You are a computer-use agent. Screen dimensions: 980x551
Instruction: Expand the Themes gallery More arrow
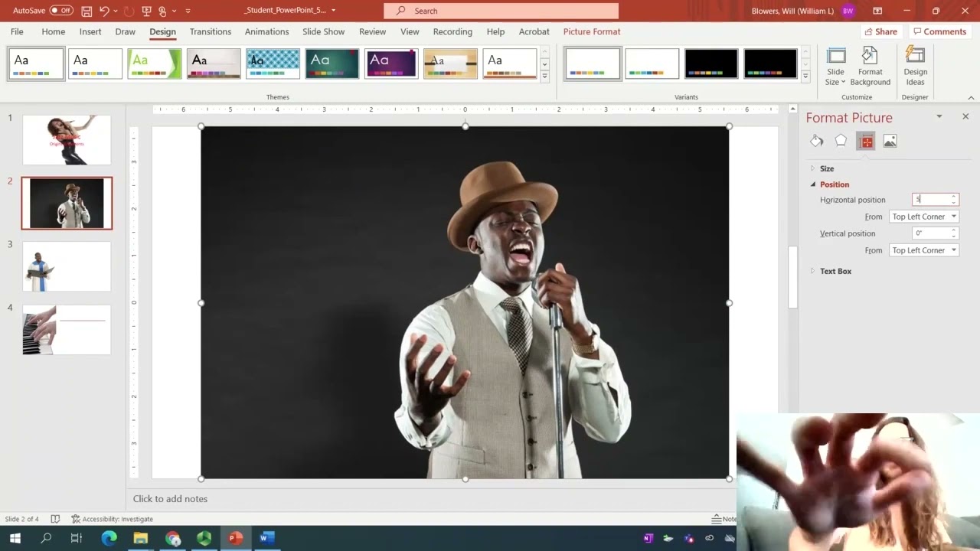544,76
